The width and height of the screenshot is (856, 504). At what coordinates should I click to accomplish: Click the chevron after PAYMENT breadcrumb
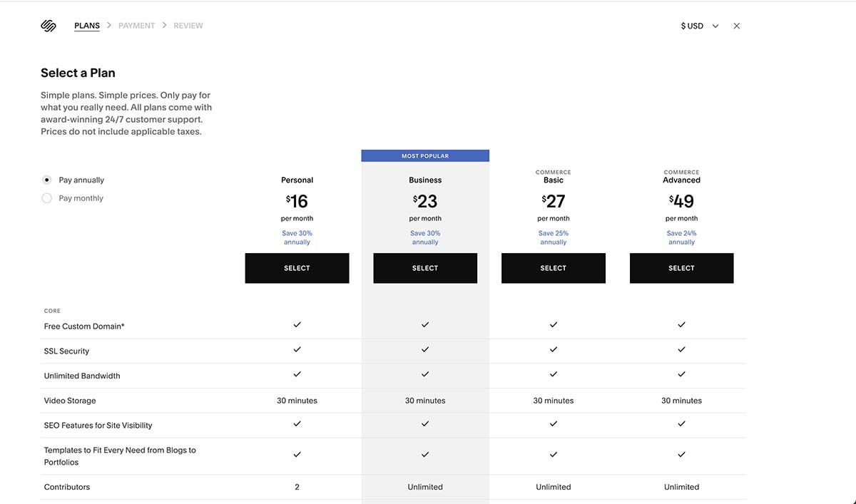click(x=163, y=24)
